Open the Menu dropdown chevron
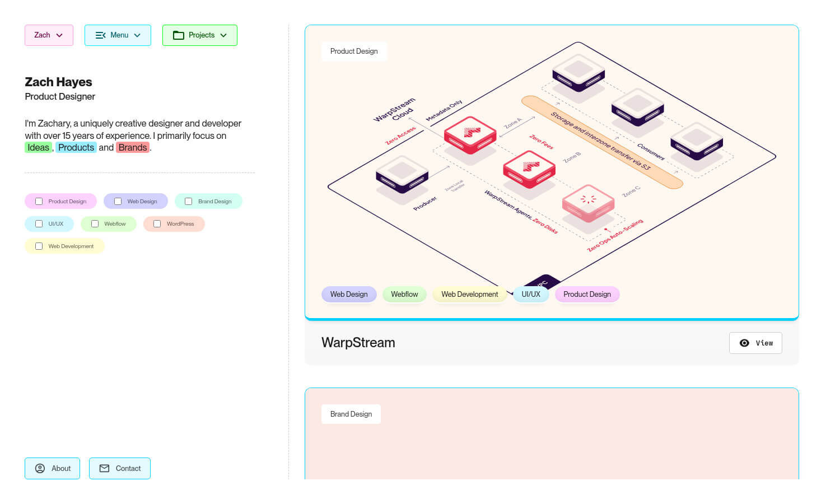Screen dimensions: 840x504 pyautogui.click(x=137, y=35)
